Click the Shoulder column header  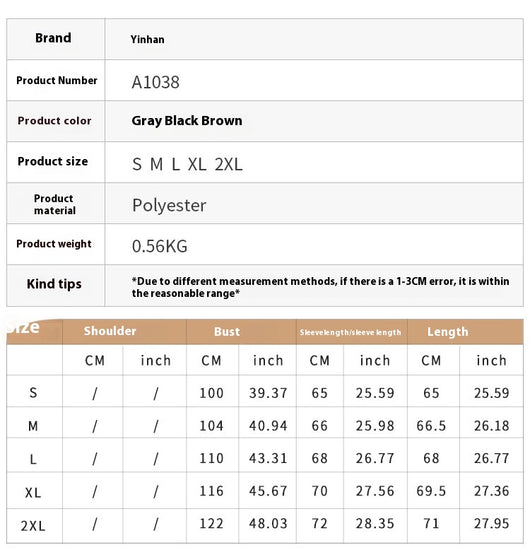110,331
